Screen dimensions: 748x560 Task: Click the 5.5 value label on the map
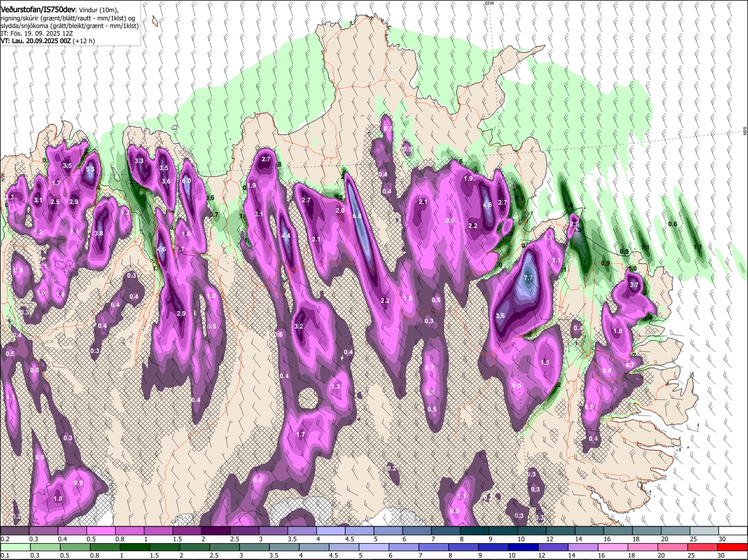[x=90, y=170]
